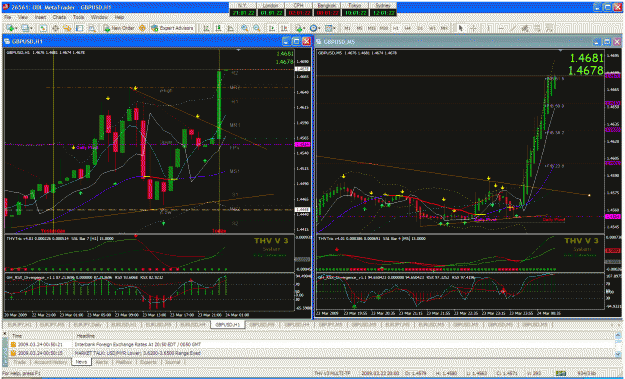Viewport: 625px width, 379px height.
Task: Close the Terminal panel with its X
Action: tap(5, 334)
